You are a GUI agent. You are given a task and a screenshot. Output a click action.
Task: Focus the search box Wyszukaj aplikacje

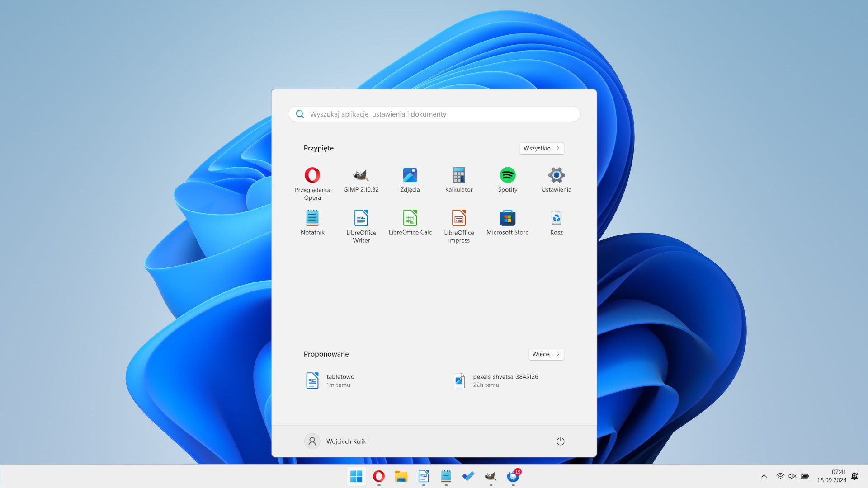(x=434, y=114)
